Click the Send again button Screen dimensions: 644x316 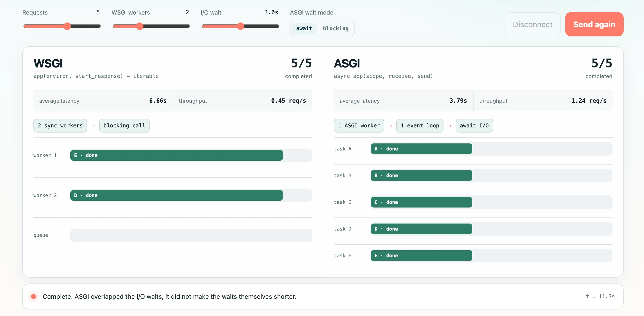594,24
